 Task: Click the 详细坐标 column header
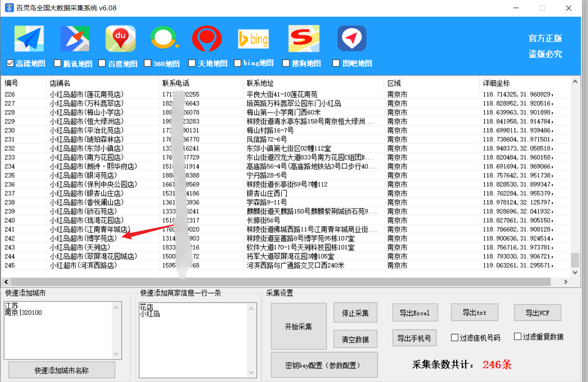(x=525, y=83)
